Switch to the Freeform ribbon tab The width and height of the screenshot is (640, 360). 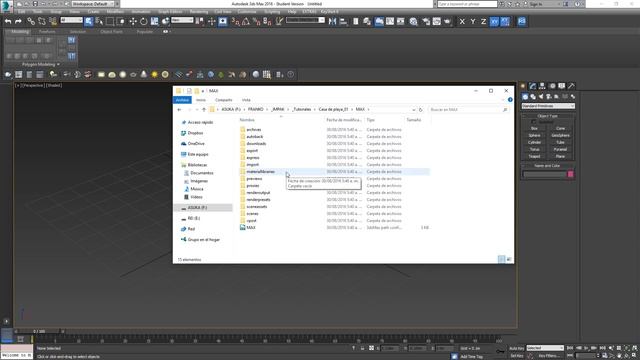47,31
